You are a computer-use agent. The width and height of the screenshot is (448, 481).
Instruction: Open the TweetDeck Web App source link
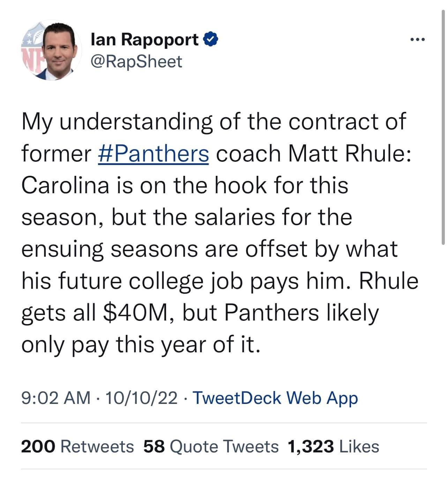(x=275, y=398)
